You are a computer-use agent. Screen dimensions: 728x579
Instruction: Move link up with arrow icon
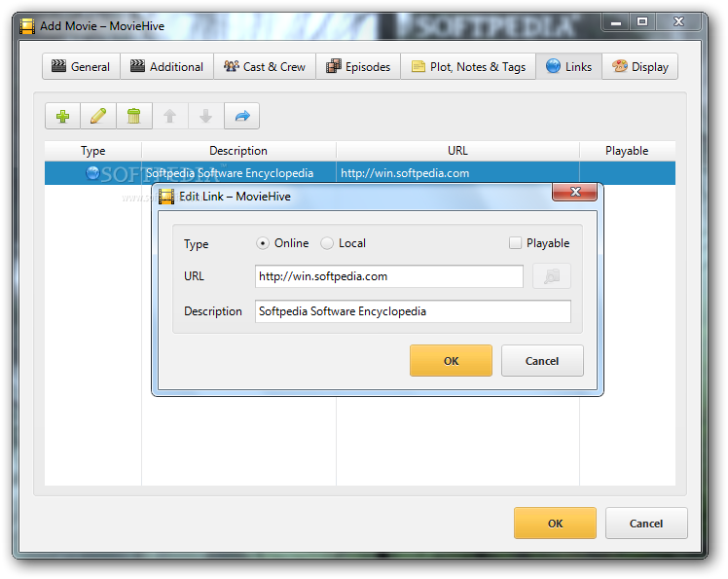[170, 116]
